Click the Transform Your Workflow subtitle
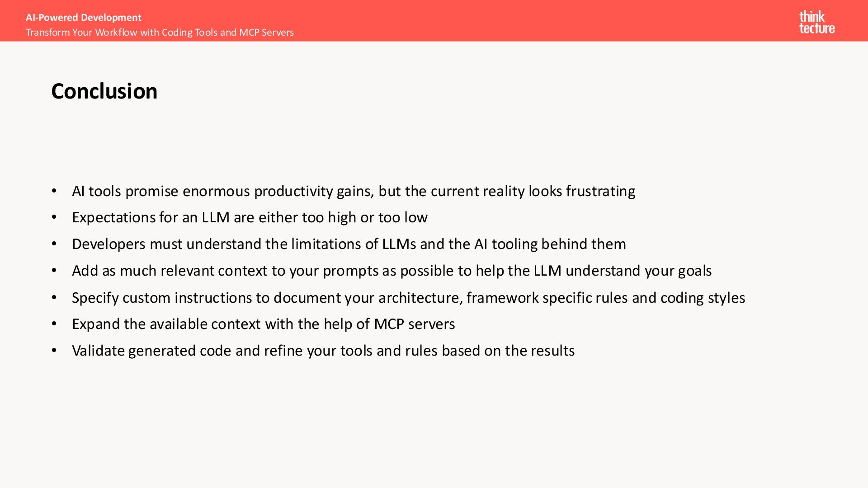This screenshot has height=488, width=868. 160,33
